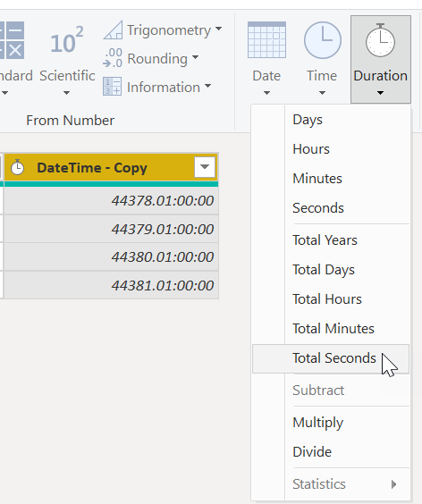Click duration type icon in column header
Viewport: 422px width, 504px height.
(17, 167)
